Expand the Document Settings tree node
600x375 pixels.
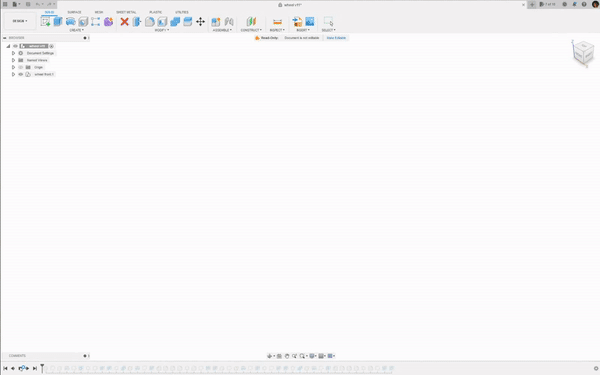(13, 53)
